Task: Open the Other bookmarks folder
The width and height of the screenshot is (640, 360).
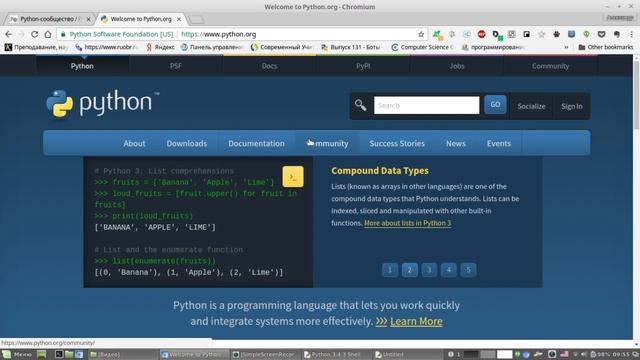Action: (x=606, y=47)
